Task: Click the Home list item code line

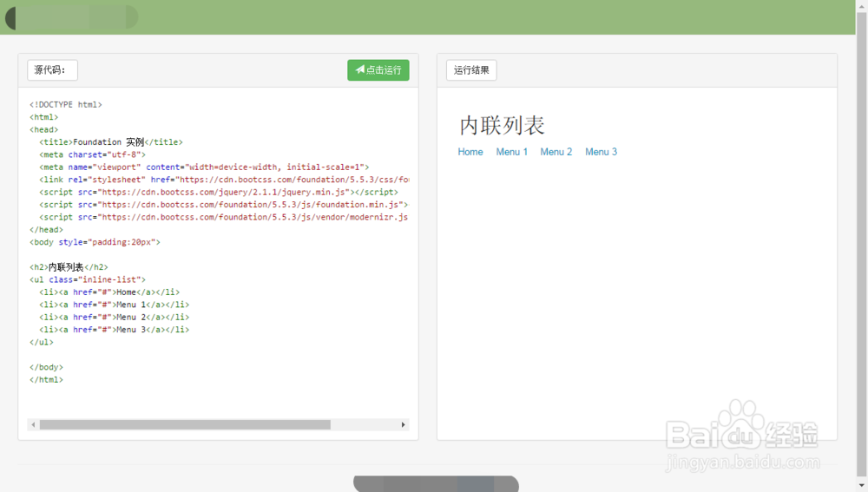Action: pos(109,292)
